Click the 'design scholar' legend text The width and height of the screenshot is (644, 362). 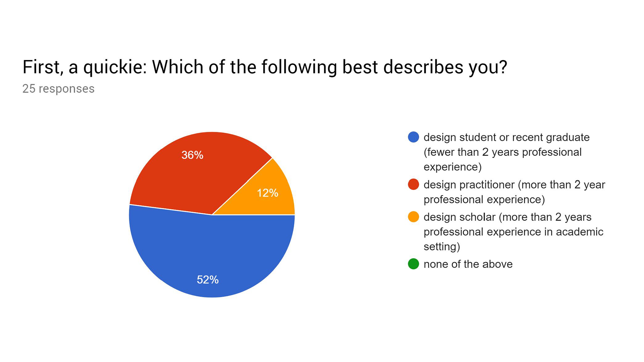[x=460, y=217]
